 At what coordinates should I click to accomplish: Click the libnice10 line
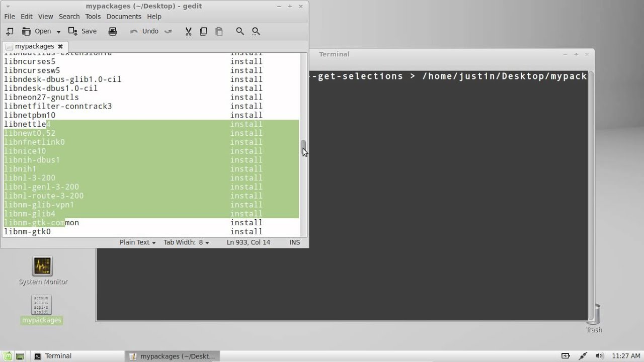point(151,151)
